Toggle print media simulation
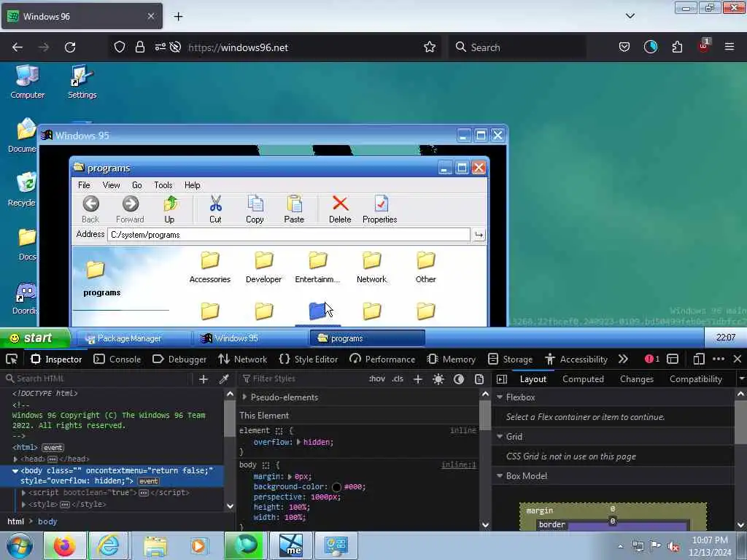The width and height of the screenshot is (747, 560). point(479,379)
